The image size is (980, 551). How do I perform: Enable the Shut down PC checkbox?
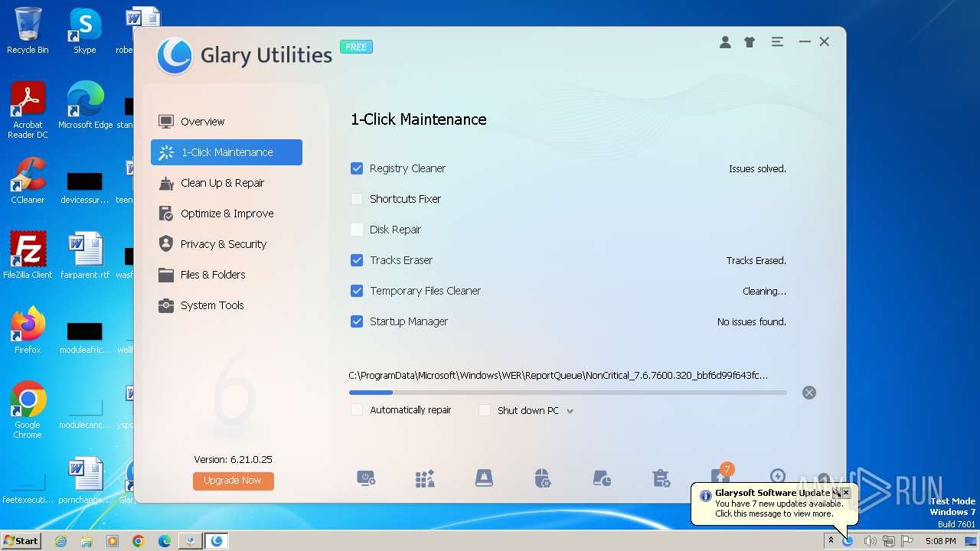click(x=485, y=410)
